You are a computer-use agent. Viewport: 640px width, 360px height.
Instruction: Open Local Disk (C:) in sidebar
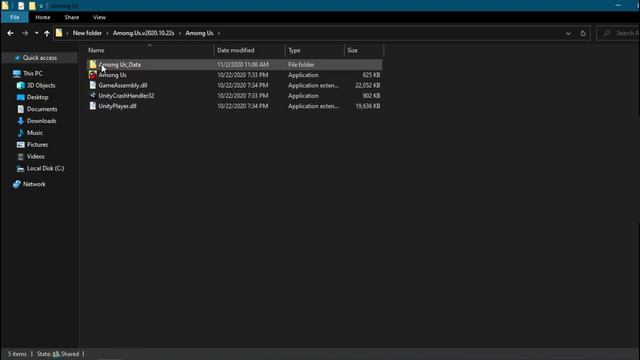tap(45, 168)
